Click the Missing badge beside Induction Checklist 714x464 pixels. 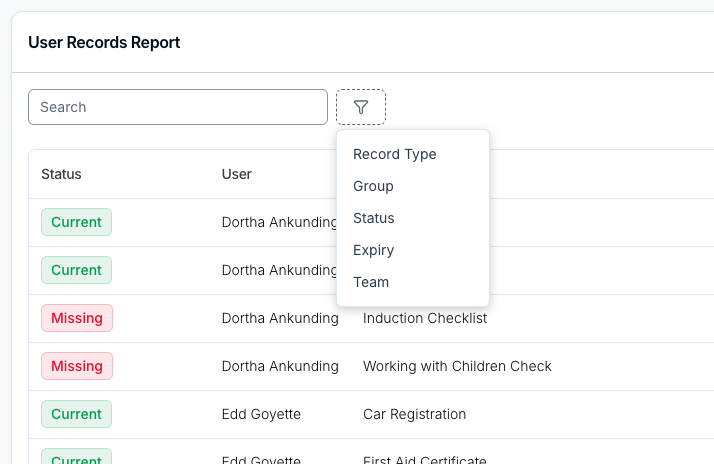pyautogui.click(x=76, y=318)
